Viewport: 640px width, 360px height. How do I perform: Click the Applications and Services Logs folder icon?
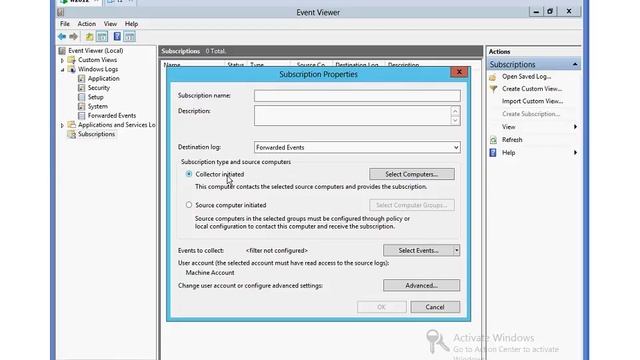(71, 125)
